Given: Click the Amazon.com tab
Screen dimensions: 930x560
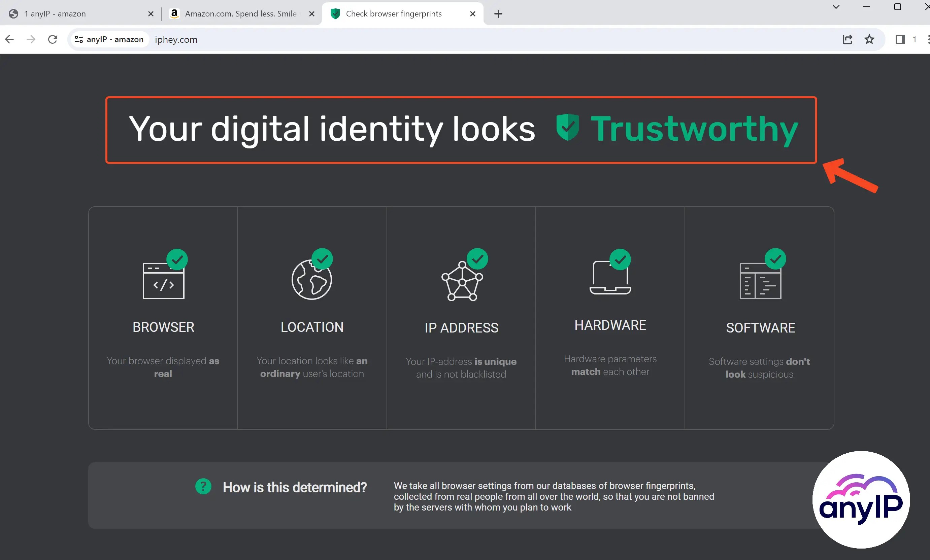Looking at the screenshot, I should [241, 13].
